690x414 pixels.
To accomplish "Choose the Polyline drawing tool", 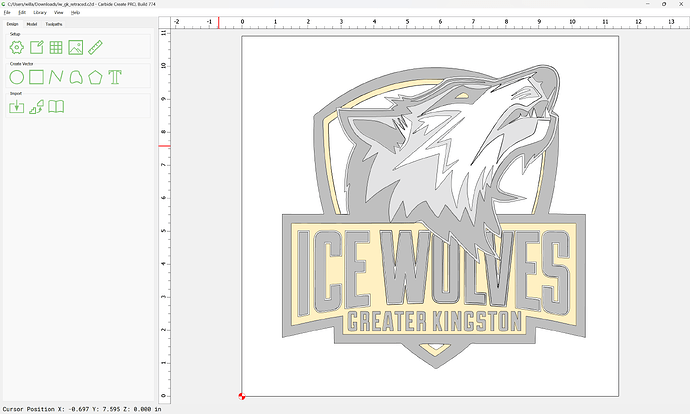I will point(56,77).
